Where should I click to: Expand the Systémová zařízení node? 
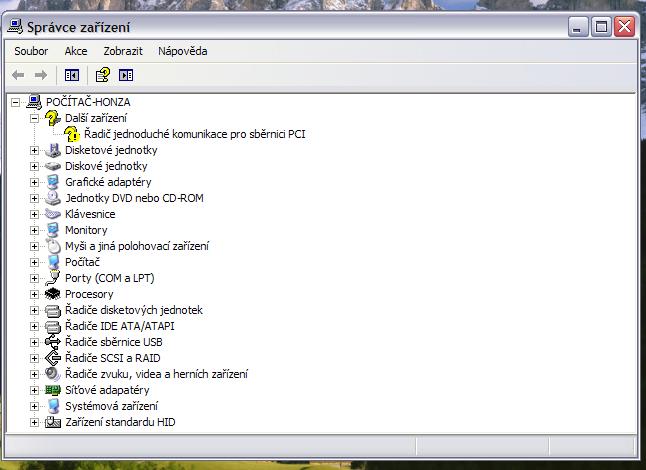(34, 407)
